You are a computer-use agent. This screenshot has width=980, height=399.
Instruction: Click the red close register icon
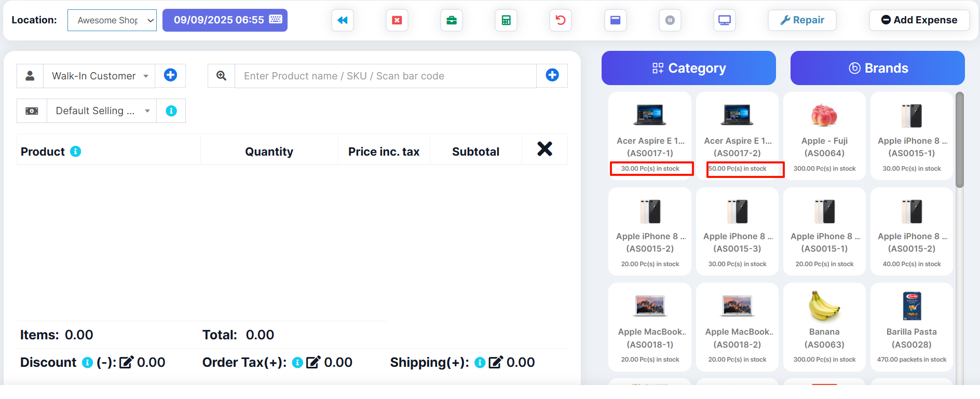coord(397,20)
